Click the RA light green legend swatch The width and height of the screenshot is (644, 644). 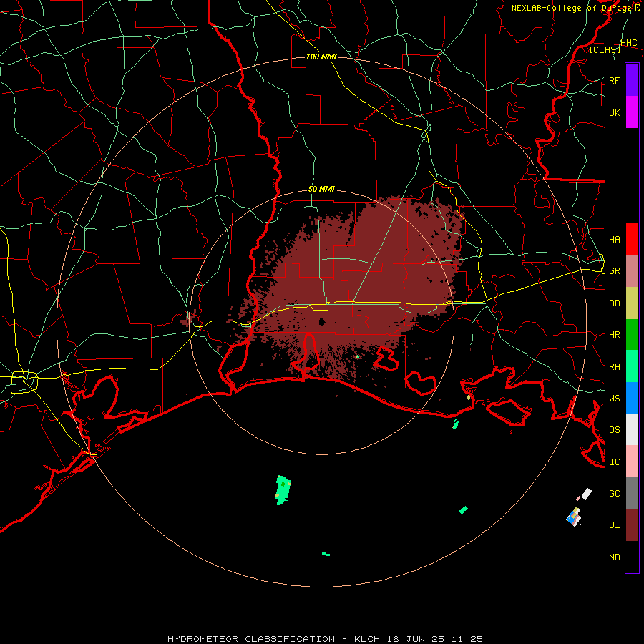(632, 366)
